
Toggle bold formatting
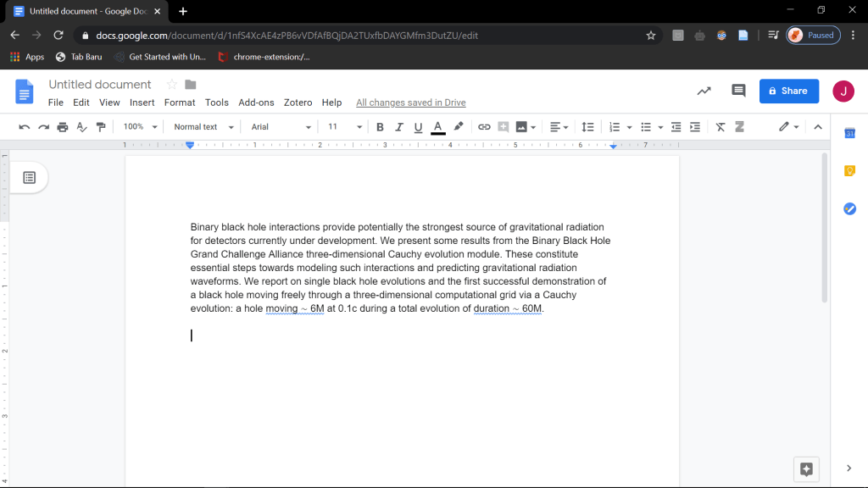pyautogui.click(x=380, y=127)
